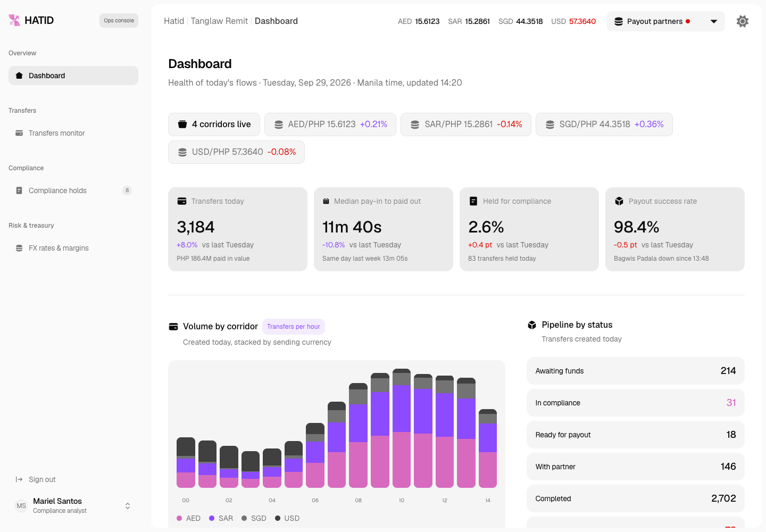Toggle the AED legend series

click(x=188, y=518)
